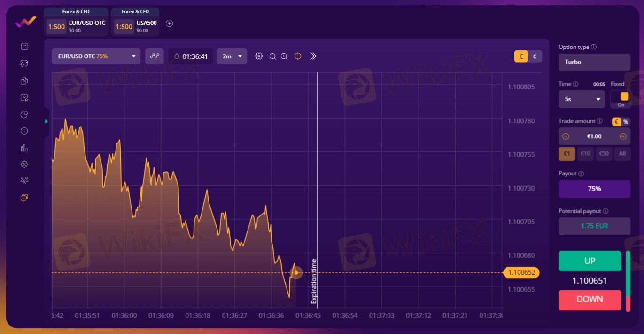Expand the green arrow sidebar panel handle
The width and height of the screenshot is (644, 334).
tap(46, 121)
